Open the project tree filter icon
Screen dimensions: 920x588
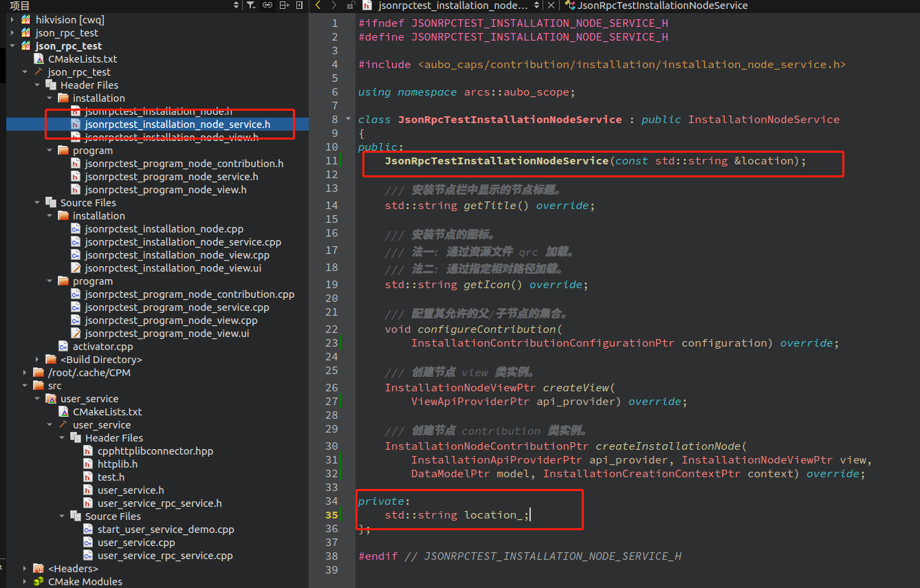tap(251, 6)
